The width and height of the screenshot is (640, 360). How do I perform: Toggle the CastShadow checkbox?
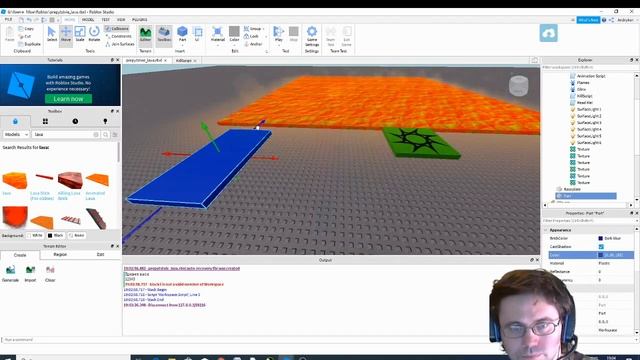click(x=601, y=247)
